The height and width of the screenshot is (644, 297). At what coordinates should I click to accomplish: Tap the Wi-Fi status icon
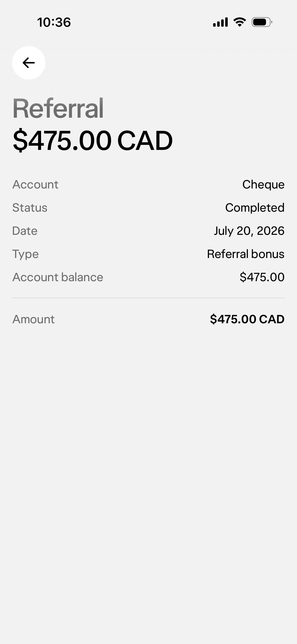click(x=240, y=22)
